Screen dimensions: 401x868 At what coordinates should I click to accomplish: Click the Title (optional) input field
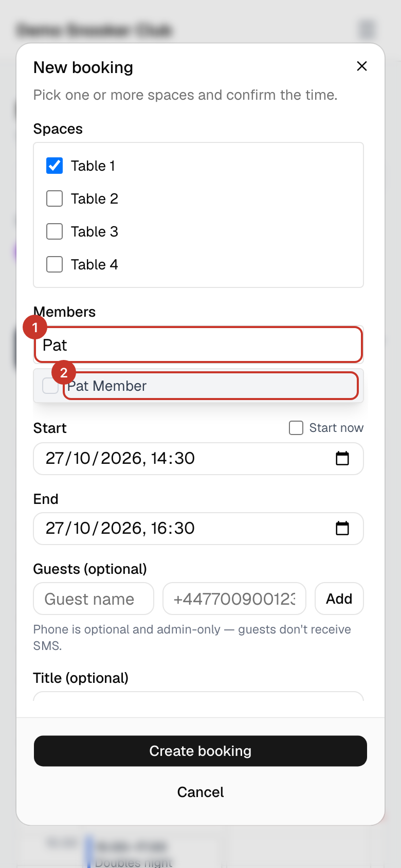(198, 696)
